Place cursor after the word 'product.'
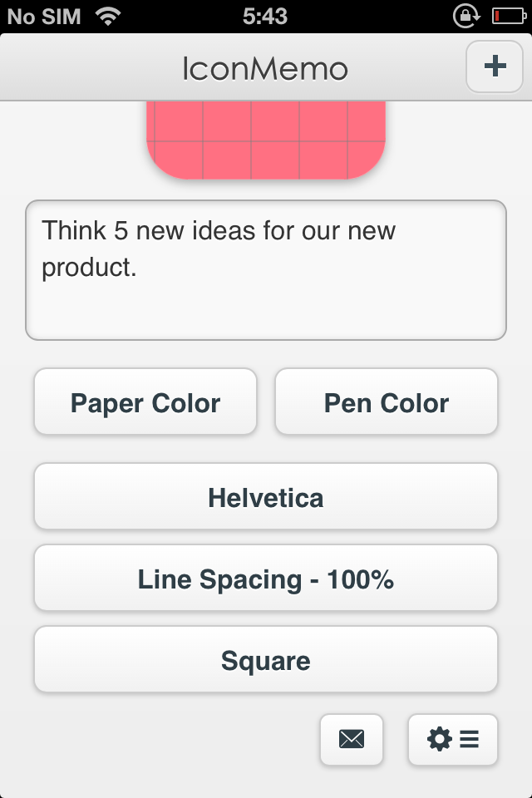This screenshot has height=798, width=532. 139,268
